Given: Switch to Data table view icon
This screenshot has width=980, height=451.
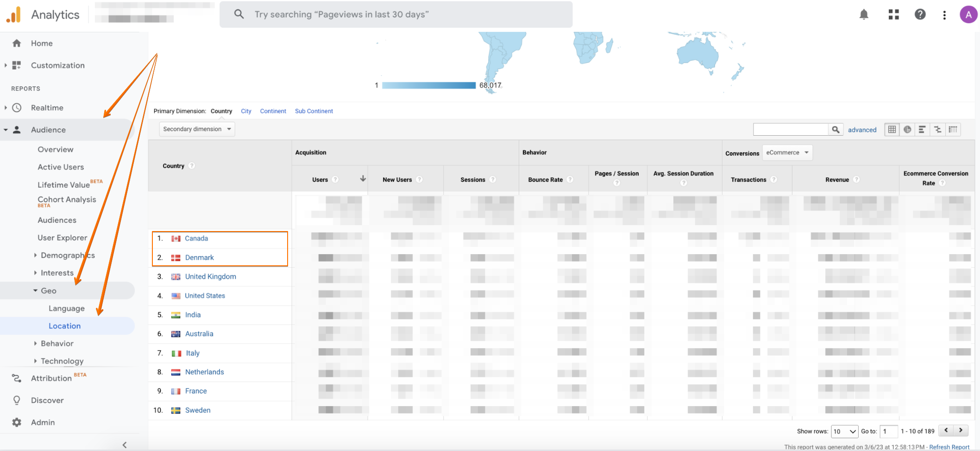Looking at the screenshot, I should [x=892, y=130].
